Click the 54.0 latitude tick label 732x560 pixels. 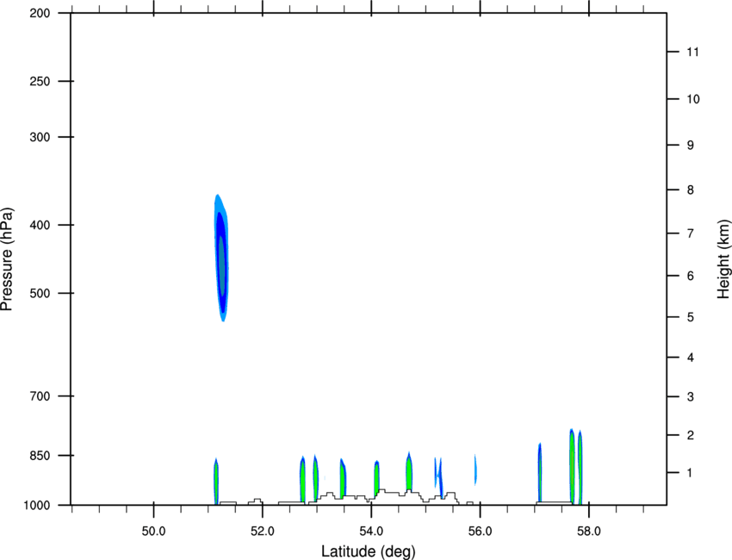click(371, 532)
